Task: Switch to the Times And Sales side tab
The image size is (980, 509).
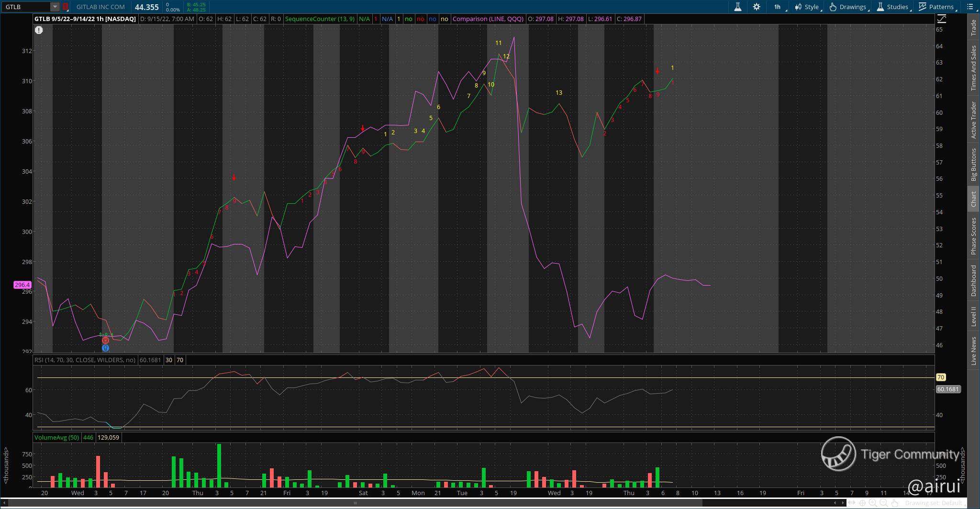Action: pos(973,68)
